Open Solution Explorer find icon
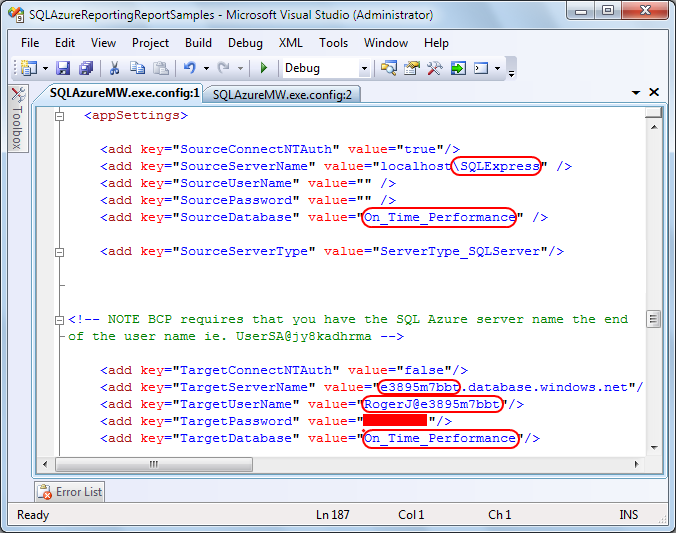 click(388, 68)
